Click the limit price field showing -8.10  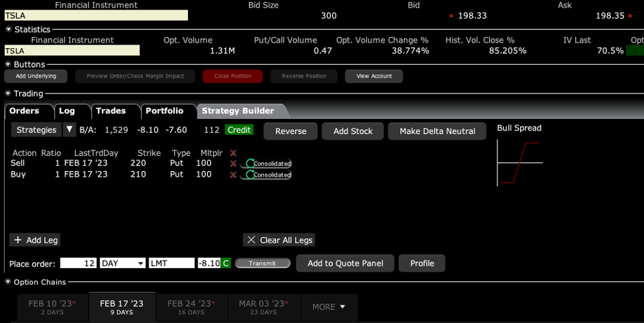click(209, 263)
